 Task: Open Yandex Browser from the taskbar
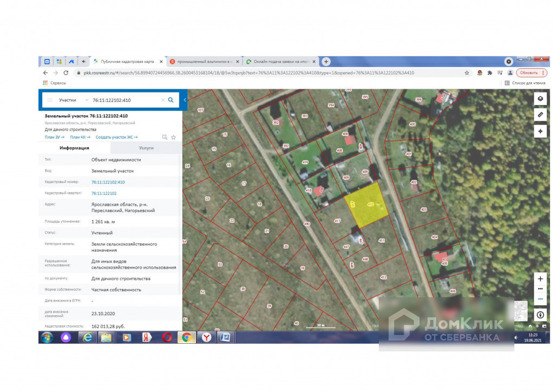(x=206, y=337)
